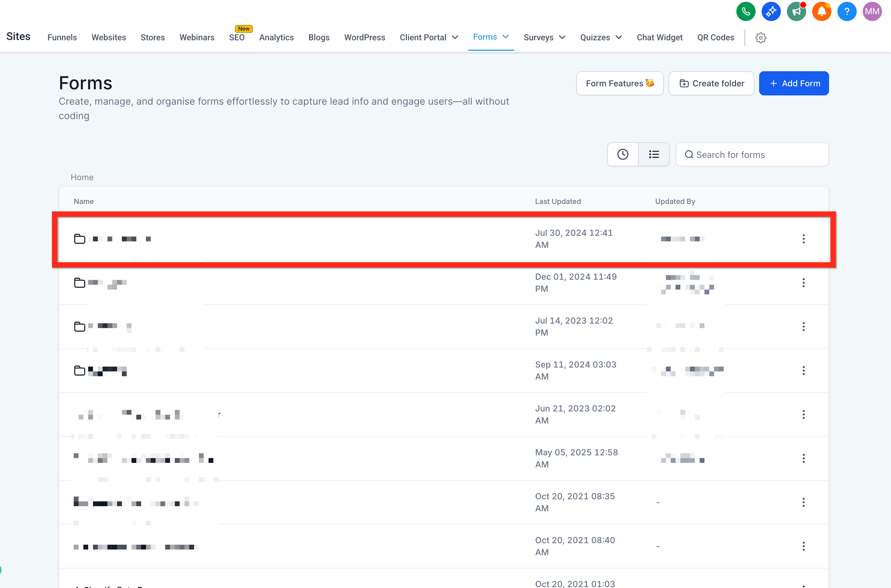Screen dimensions: 891x588
Task: Expand the Forms dropdown menu
Action: pyautogui.click(x=491, y=37)
